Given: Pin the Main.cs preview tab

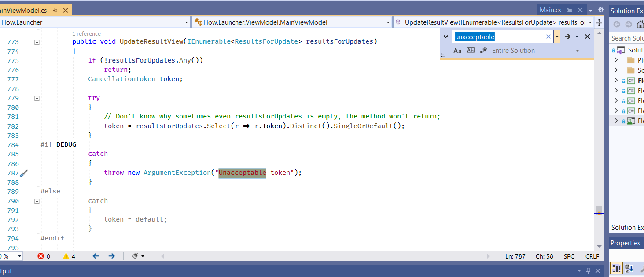Looking at the screenshot, I should (x=570, y=10).
